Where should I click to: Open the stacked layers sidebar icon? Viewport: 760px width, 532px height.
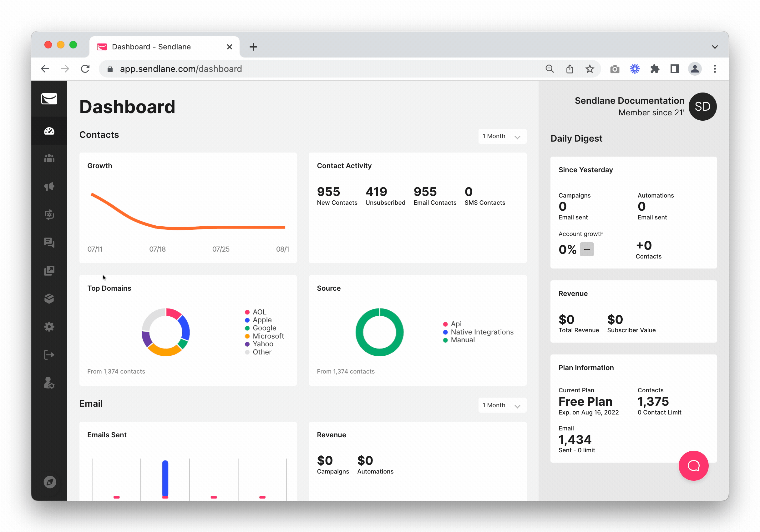pos(49,299)
